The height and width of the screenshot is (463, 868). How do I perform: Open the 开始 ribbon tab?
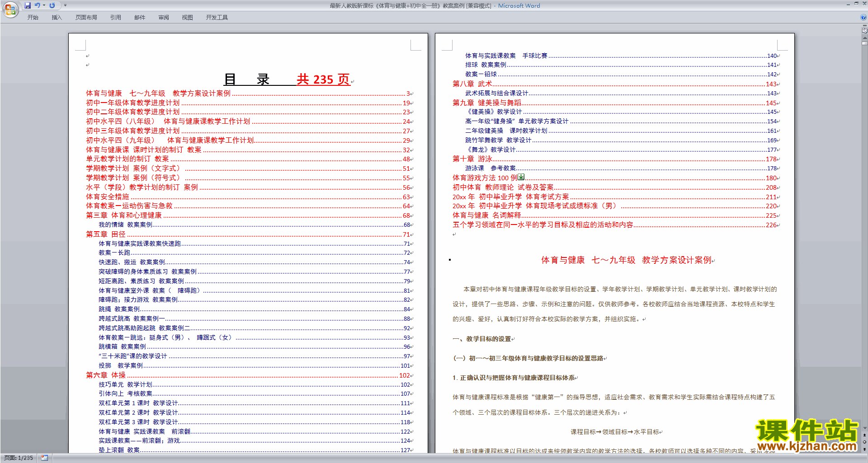tap(33, 17)
